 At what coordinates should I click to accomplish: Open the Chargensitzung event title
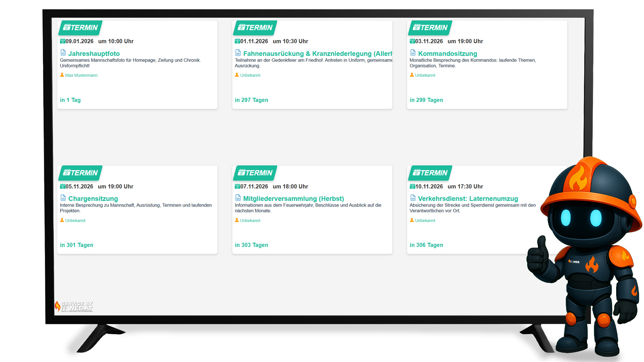pos(93,199)
